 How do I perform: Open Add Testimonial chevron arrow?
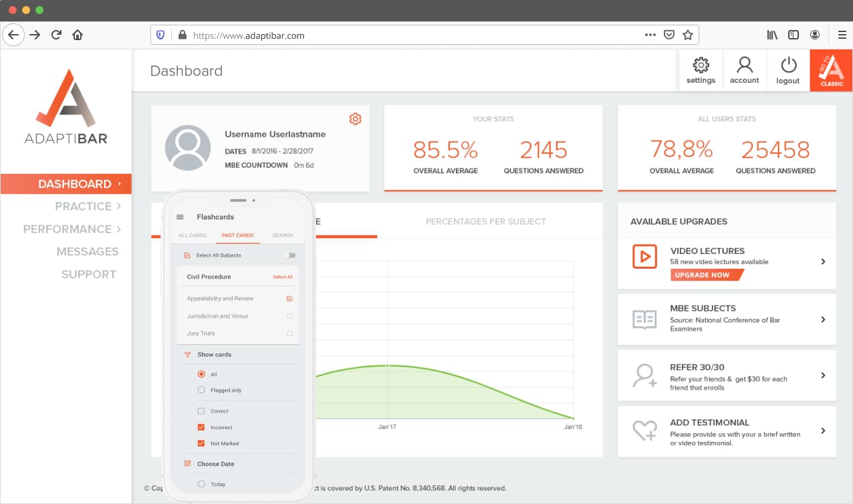823,431
